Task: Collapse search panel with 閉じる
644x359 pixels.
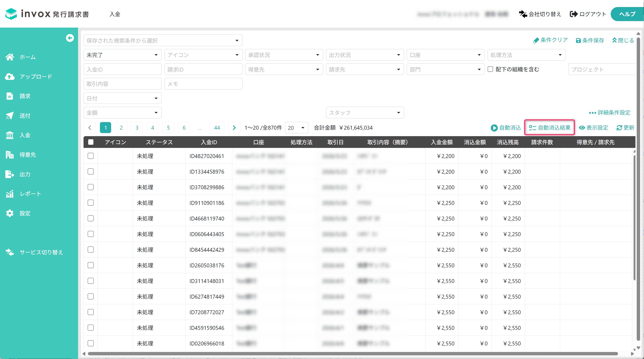Action: click(x=623, y=40)
